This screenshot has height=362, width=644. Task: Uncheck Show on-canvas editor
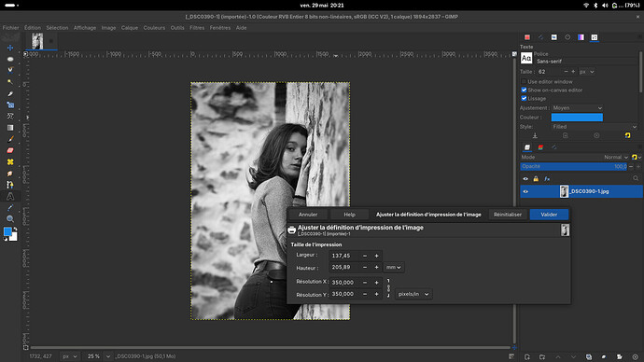click(524, 90)
